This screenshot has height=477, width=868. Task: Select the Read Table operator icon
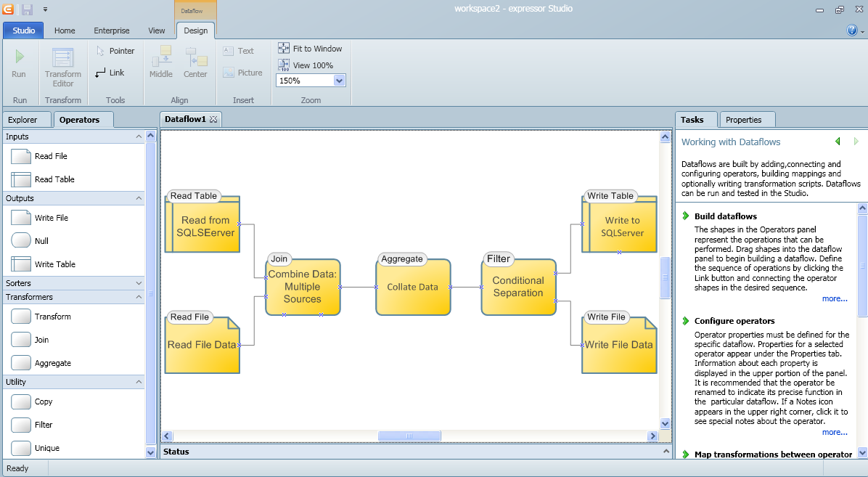pyautogui.click(x=21, y=179)
